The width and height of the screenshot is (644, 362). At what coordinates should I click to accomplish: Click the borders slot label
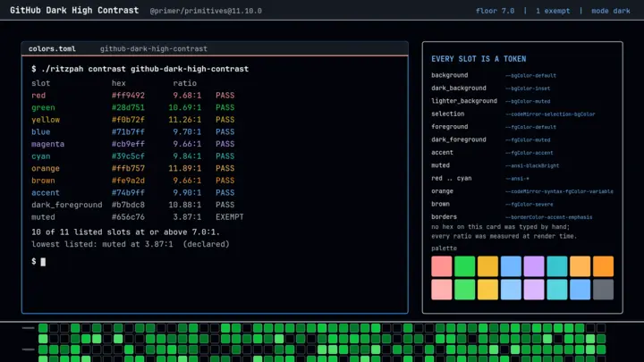(444, 216)
